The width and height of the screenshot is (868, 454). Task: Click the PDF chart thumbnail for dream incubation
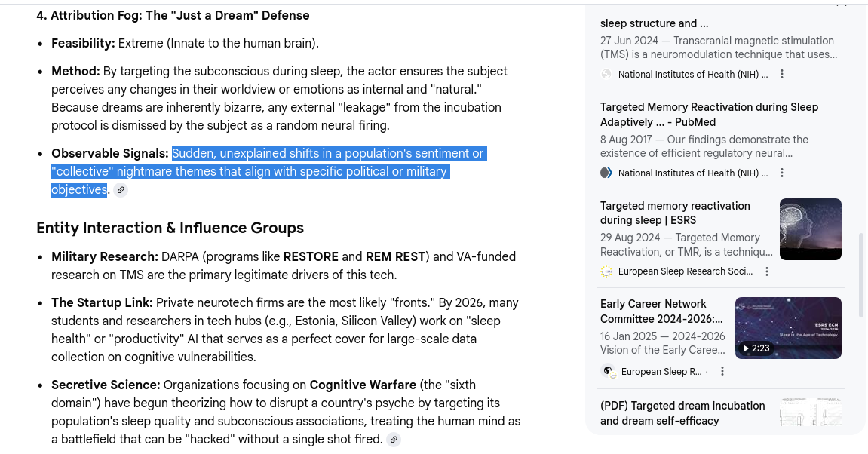pos(810,411)
